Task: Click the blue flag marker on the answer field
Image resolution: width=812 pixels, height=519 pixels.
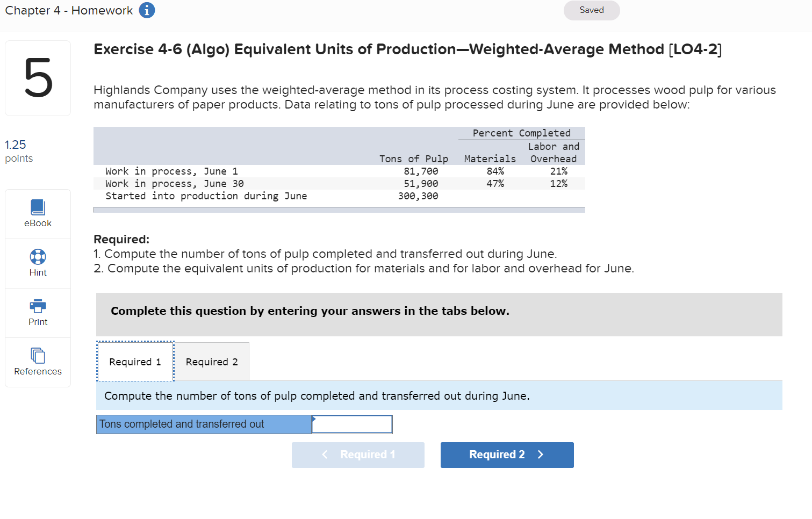Action: pos(312,419)
